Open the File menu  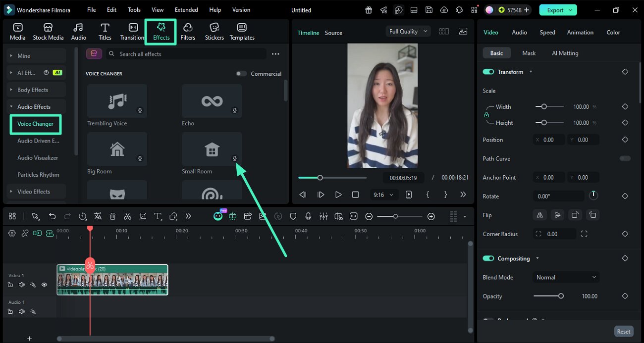point(92,10)
